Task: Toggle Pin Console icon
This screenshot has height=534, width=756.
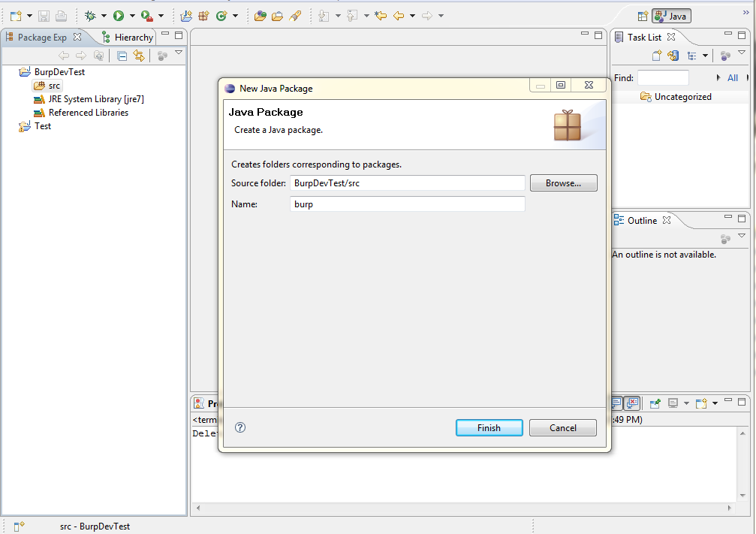Action: (655, 403)
